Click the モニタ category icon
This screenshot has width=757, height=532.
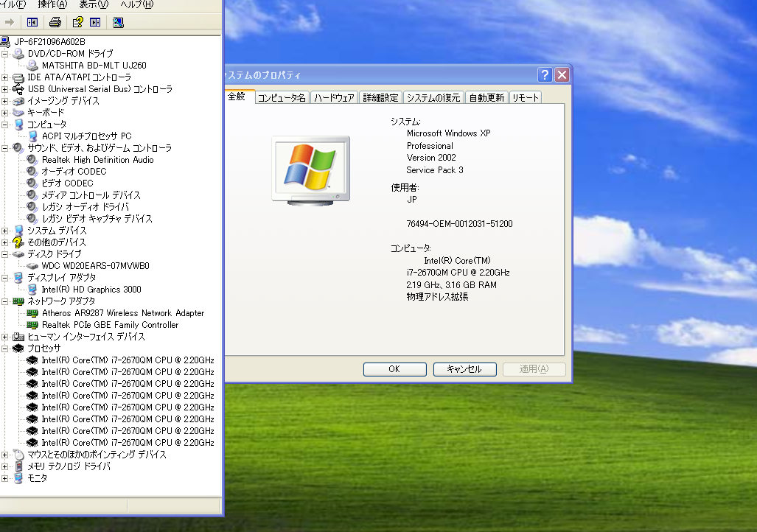point(19,478)
